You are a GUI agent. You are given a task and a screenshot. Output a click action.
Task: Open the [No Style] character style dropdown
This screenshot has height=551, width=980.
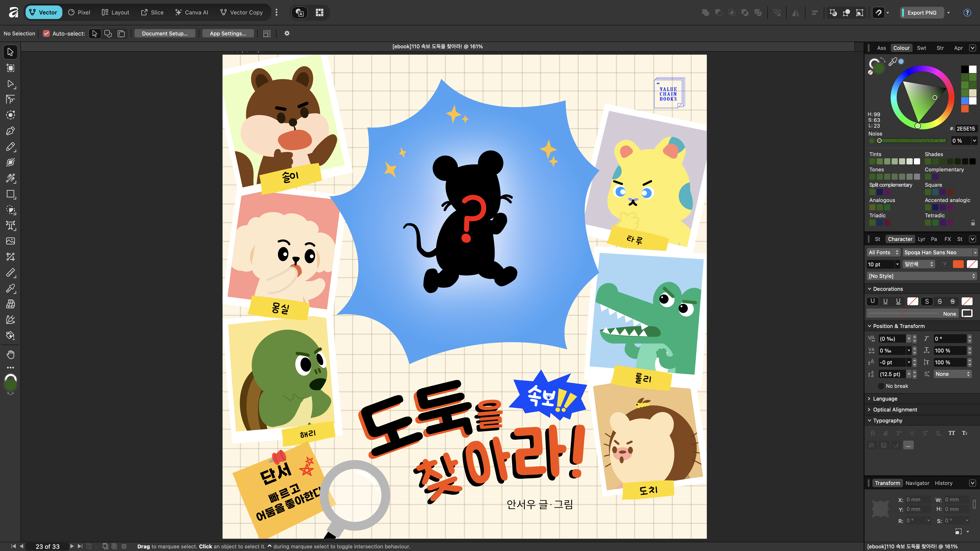pos(921,276)
